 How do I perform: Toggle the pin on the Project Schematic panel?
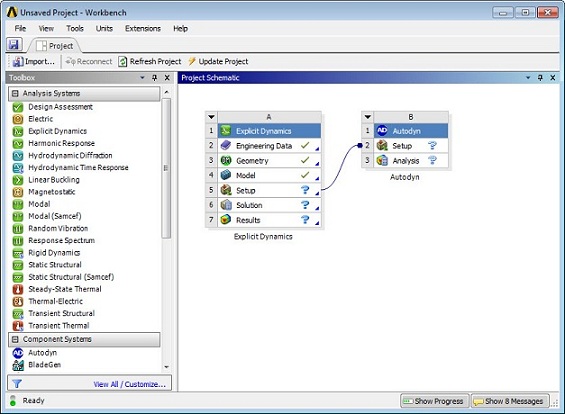(540, 77)
